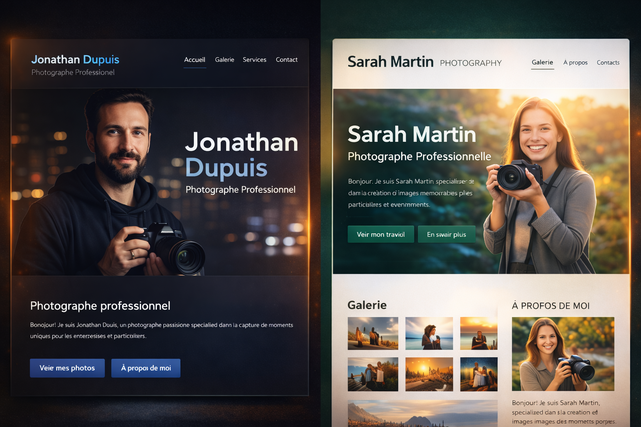
Task: Open middle gallery thumbnail in top row
Action: pos(429,333)
